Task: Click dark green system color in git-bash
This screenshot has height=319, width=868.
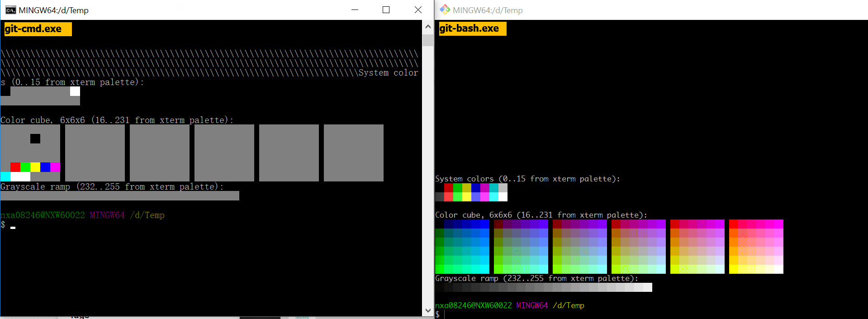Action: click(458, 188)
